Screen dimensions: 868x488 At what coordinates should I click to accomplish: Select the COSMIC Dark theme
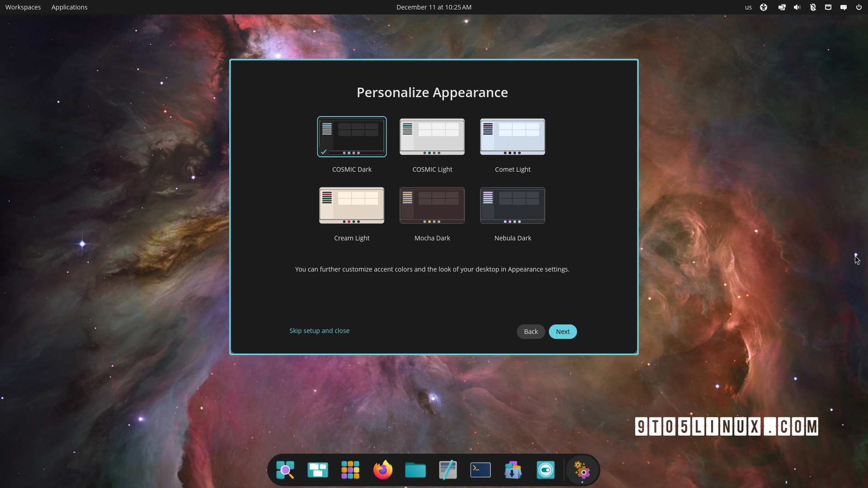coord(352,137)
